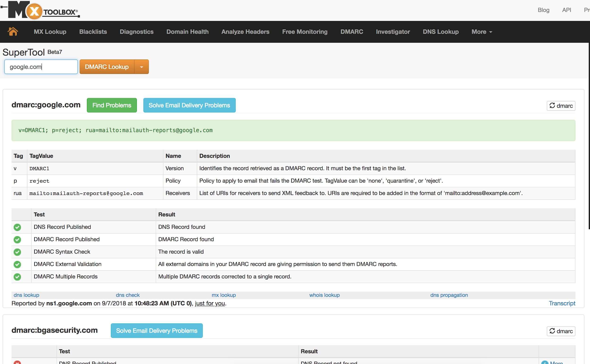Click 'The record is valid' result cell
Screen dimensions: 590x364
point(365,252)
